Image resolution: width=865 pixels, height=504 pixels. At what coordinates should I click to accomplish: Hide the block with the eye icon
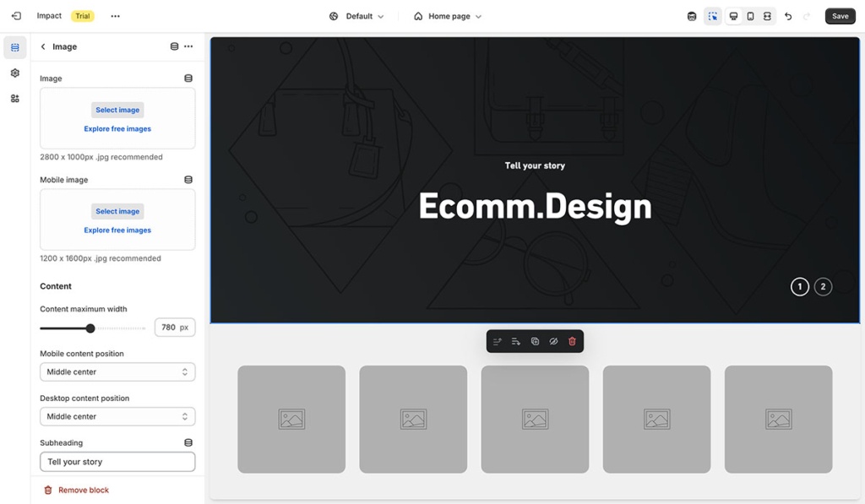click(553, 341)
